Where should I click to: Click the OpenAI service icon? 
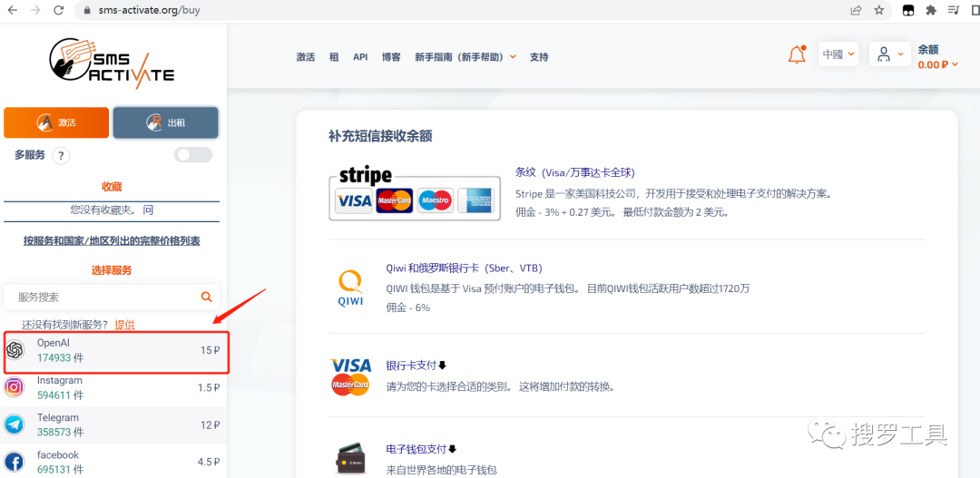[15, 350]
